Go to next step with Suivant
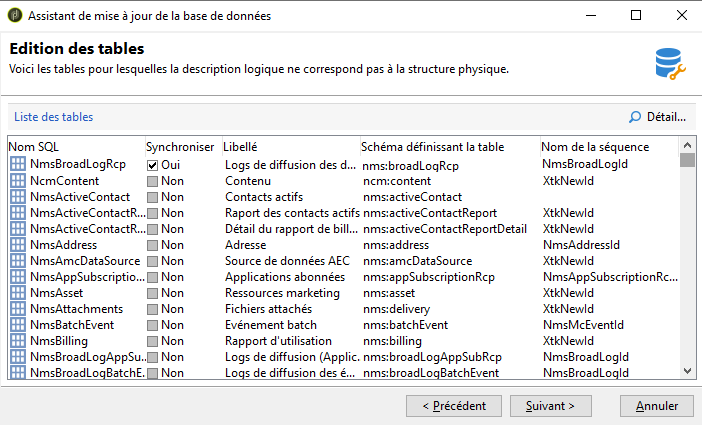 551,406
